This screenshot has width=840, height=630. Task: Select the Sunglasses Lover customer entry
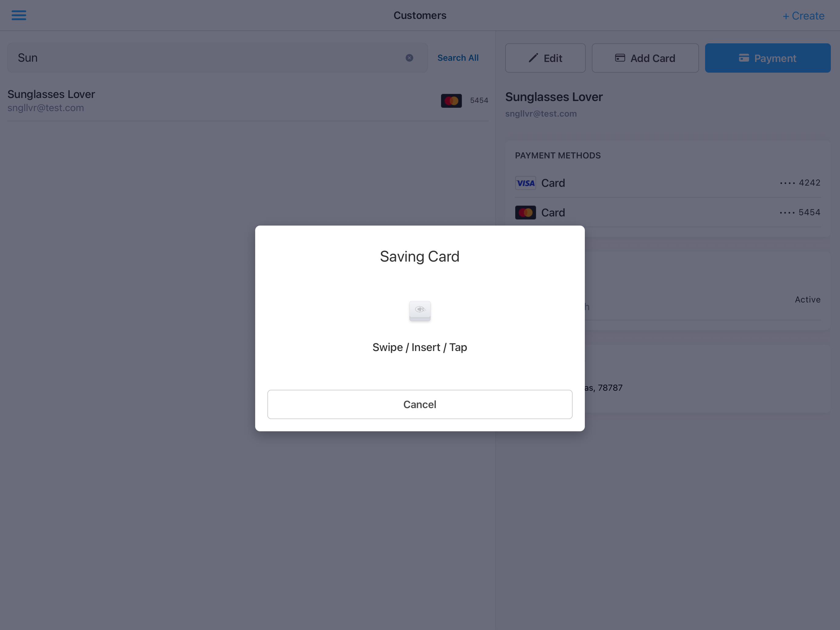tap(152, 100)
